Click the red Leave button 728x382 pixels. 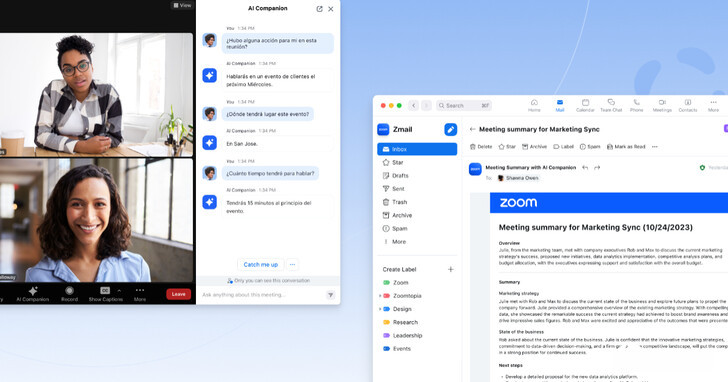tap(178, 294)
